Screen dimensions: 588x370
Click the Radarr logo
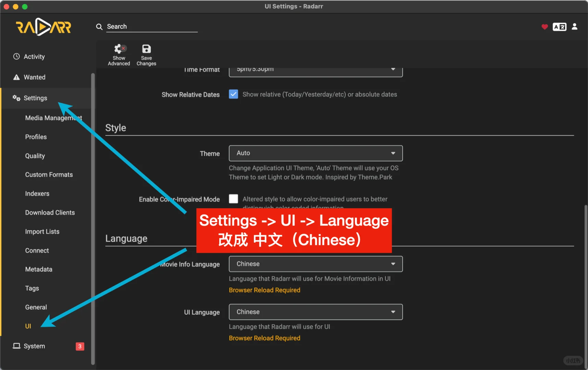[44, 27]
